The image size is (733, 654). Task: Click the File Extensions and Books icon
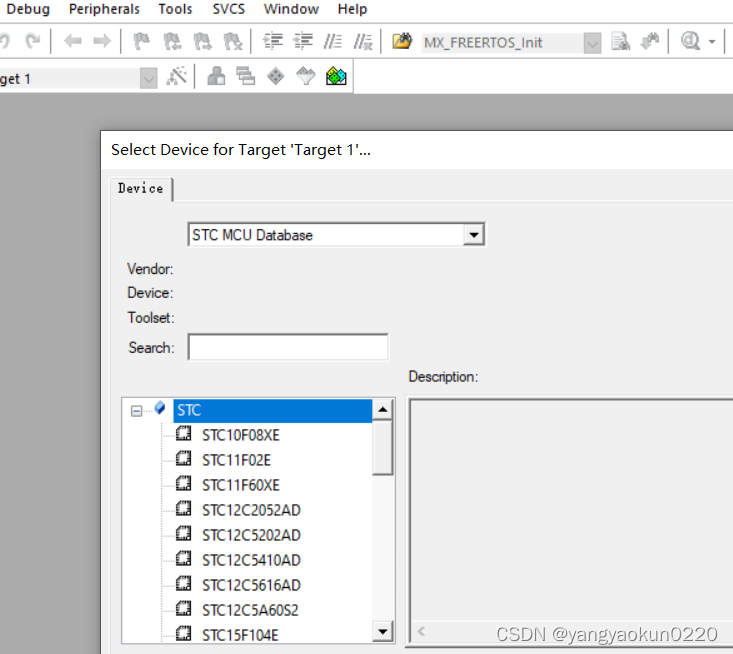[x=216, y=76]
